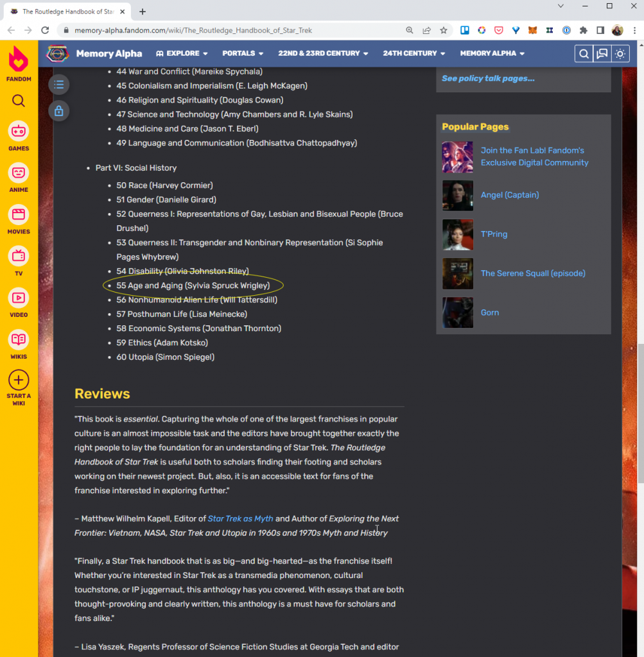The width and height of the screenshot is (644, 657).
Task: Open the Trello extension icon
Action: pyautogui.click(x=465, y=30)
